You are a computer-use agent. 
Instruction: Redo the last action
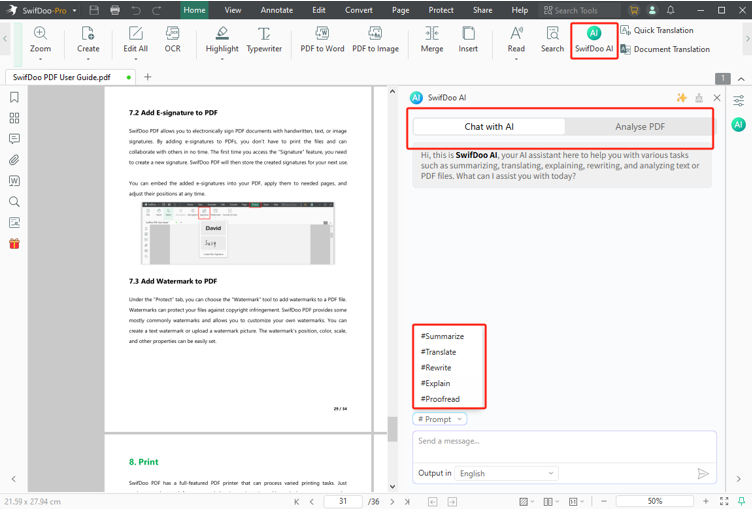(x=156, y=10)
